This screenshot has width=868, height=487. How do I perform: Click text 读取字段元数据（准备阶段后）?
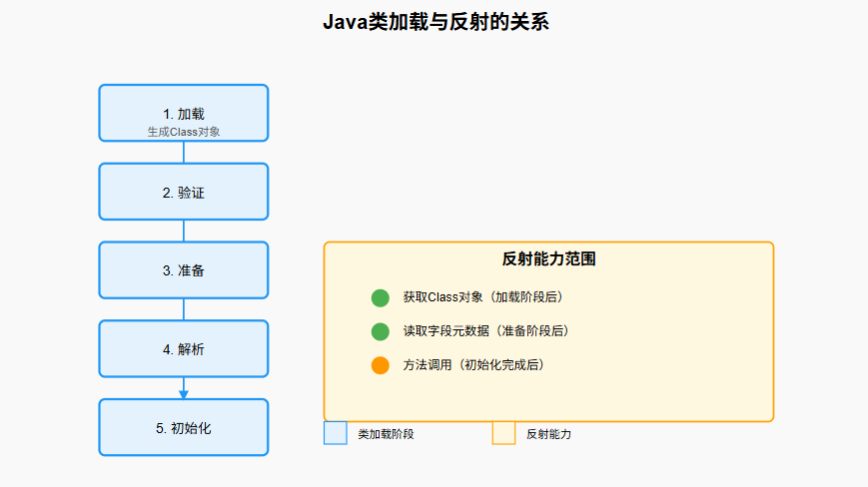pos(485,331)
